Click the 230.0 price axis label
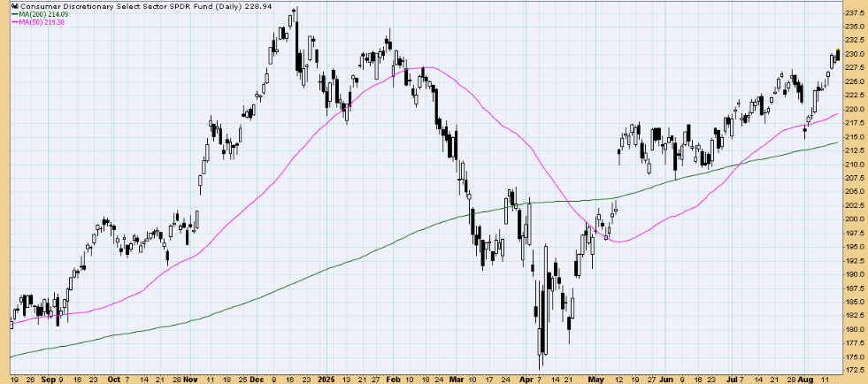 tap(855, 54)
